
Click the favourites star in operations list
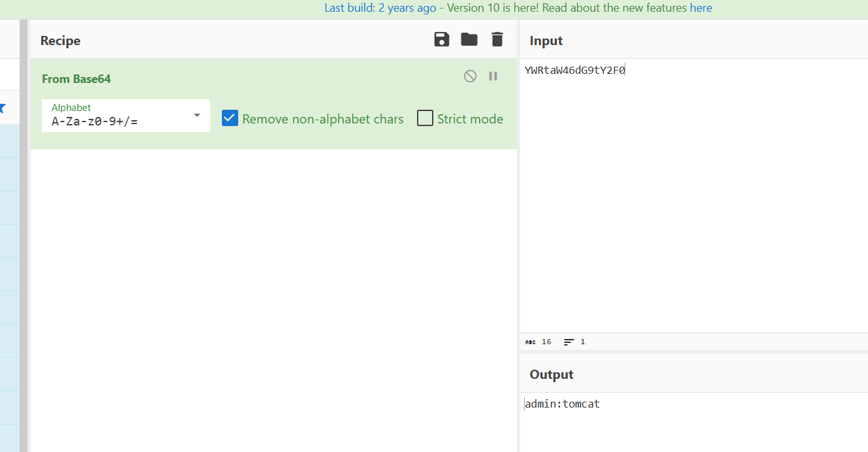point(2,107)
